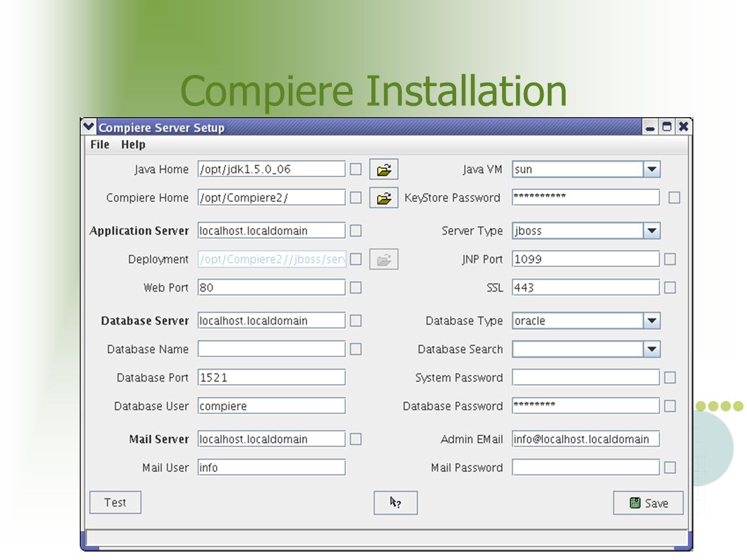
Task: Click the Database User field
Action: [272, 406]
